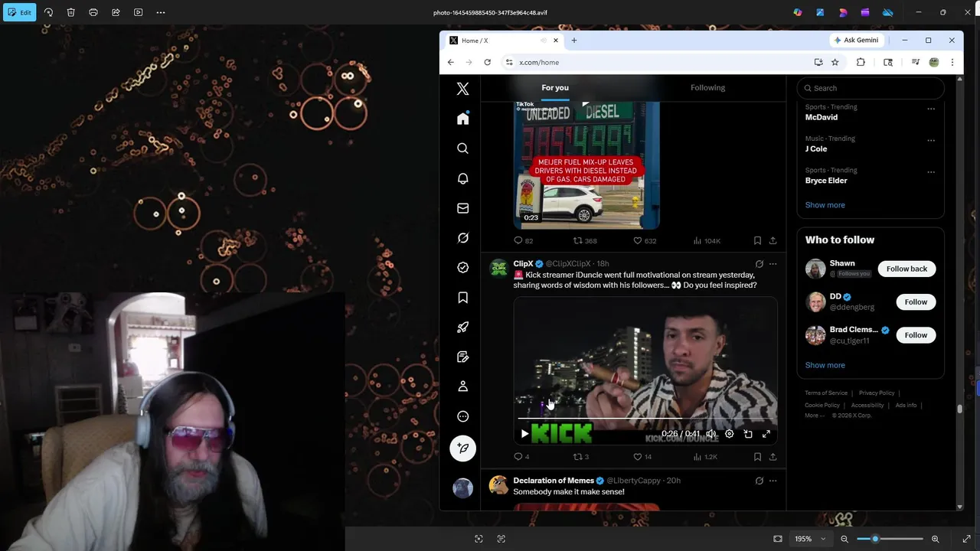The width and height of the screenshot is (980, 551).
Task: Open Messages envelope in X sidebar
Action: (462, 208)
